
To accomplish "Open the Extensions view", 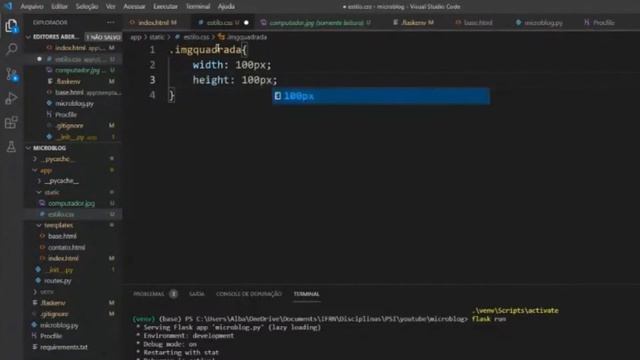I will tap(11, 122).
